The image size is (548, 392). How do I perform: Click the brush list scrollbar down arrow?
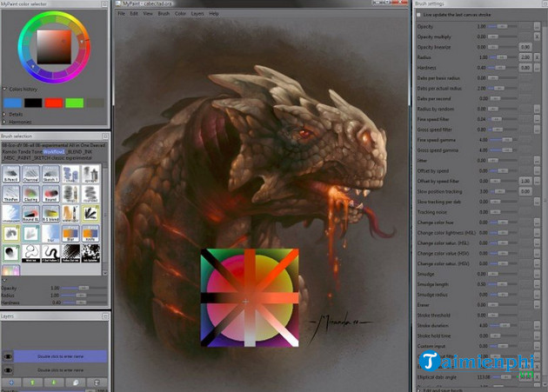tap(105, 273)
